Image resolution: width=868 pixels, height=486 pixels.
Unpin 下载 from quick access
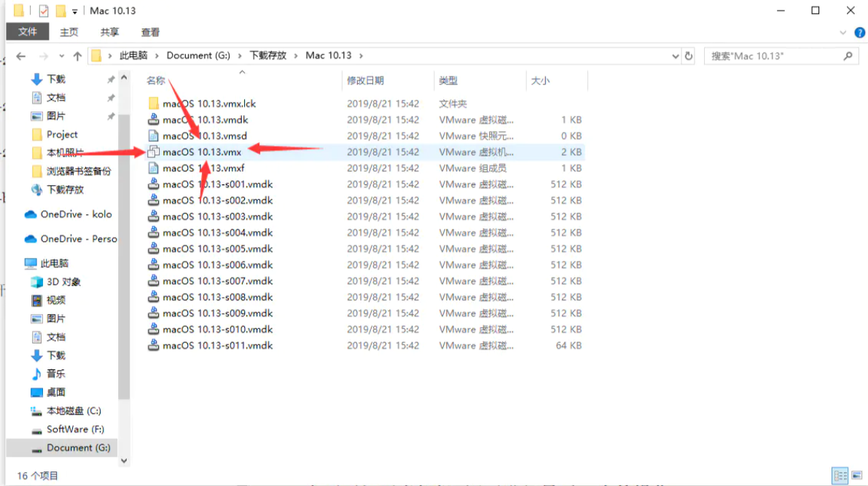111,79
